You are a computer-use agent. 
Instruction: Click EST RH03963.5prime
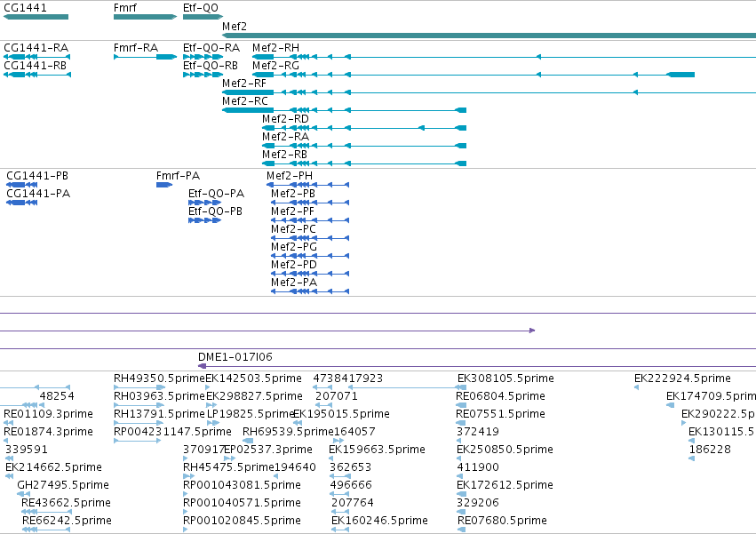coord(160,396)
